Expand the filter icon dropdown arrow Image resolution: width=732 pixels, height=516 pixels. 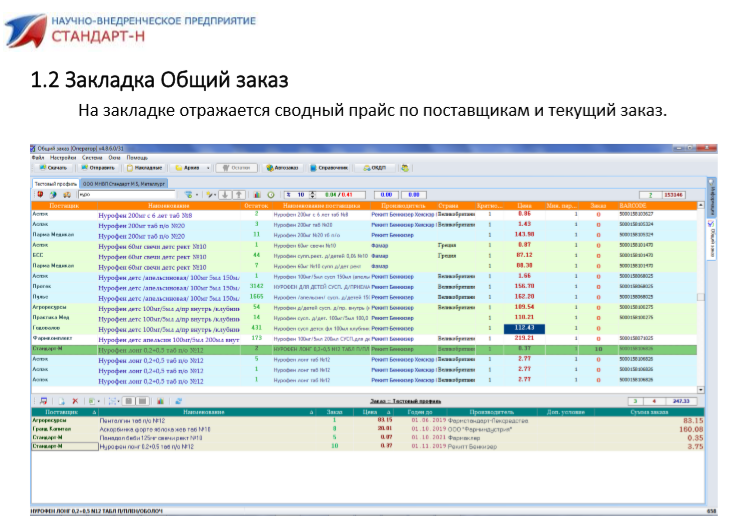(x=197, y=195)
